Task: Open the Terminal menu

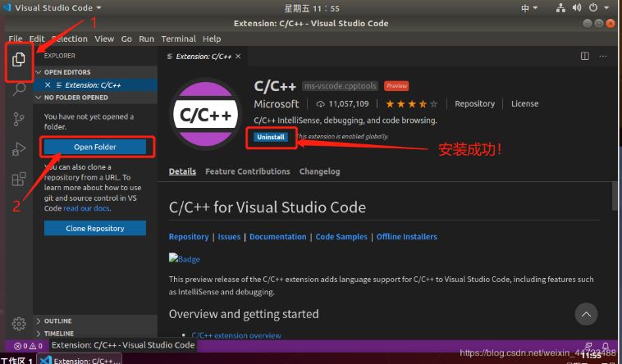Action: 179,39
